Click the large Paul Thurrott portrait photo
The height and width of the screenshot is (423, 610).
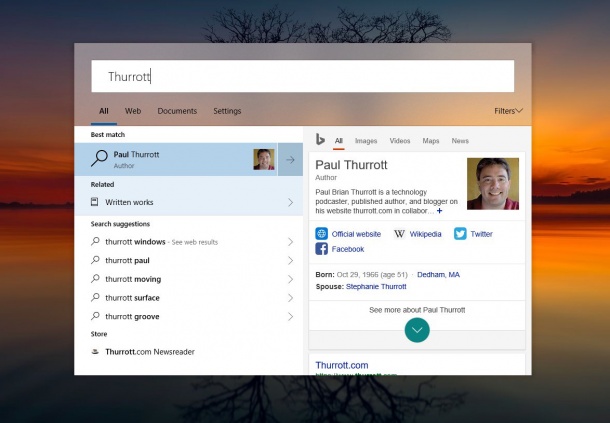coord(493,184)
